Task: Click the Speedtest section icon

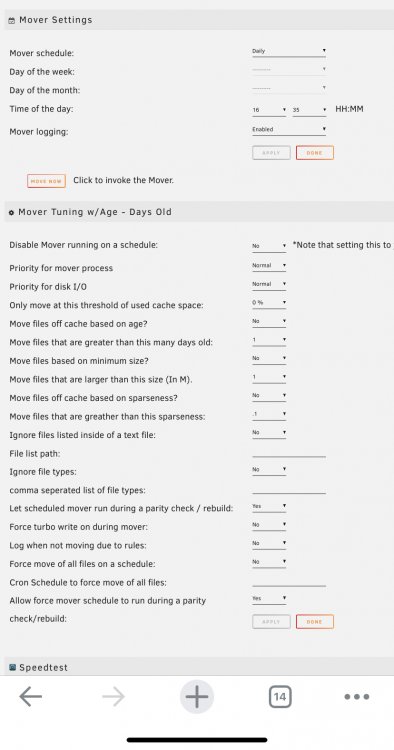Action: point(12,667)
